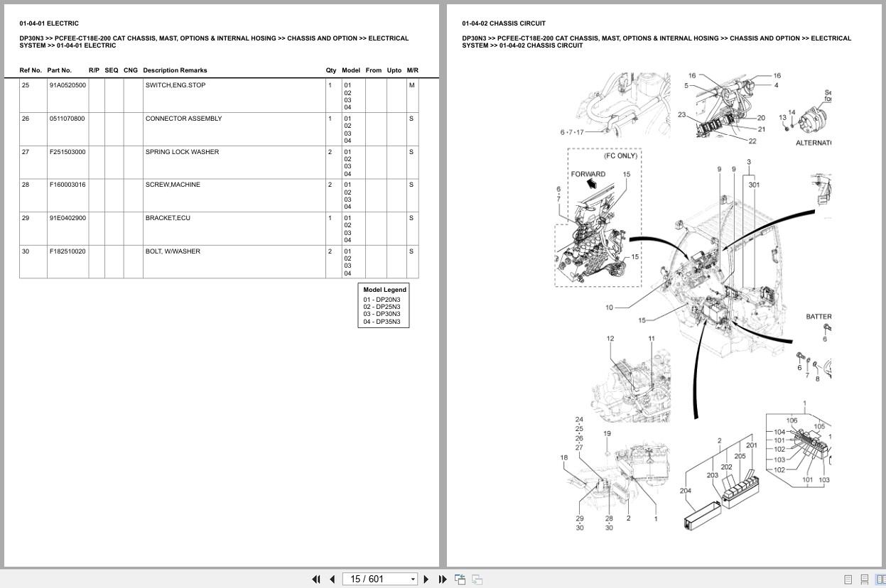Click the ALTERNATOR label in the diagram
The height and width of the screenshot is (588, 886).
click(814, 143)
